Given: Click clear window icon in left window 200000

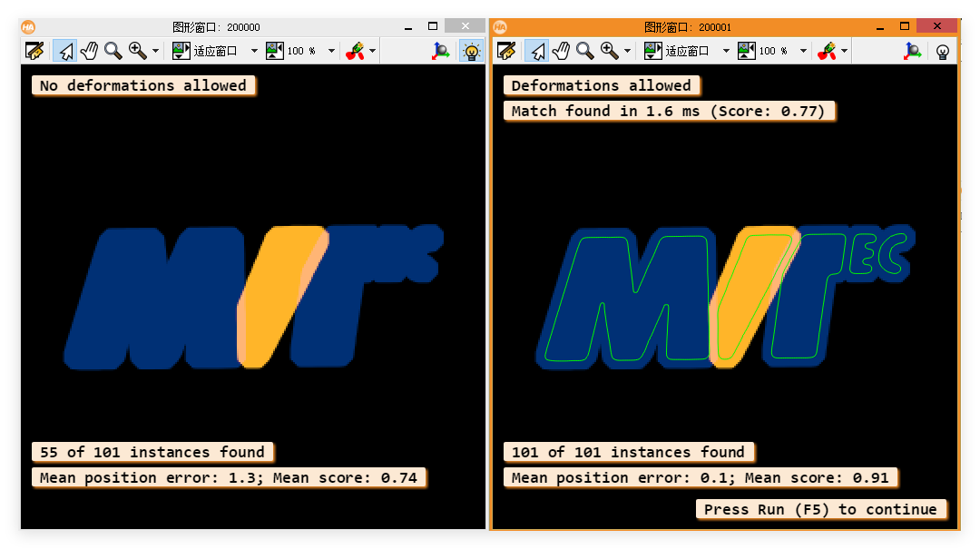Looking at the screenshot, I should pyautogui.click(x=34, y=51).
